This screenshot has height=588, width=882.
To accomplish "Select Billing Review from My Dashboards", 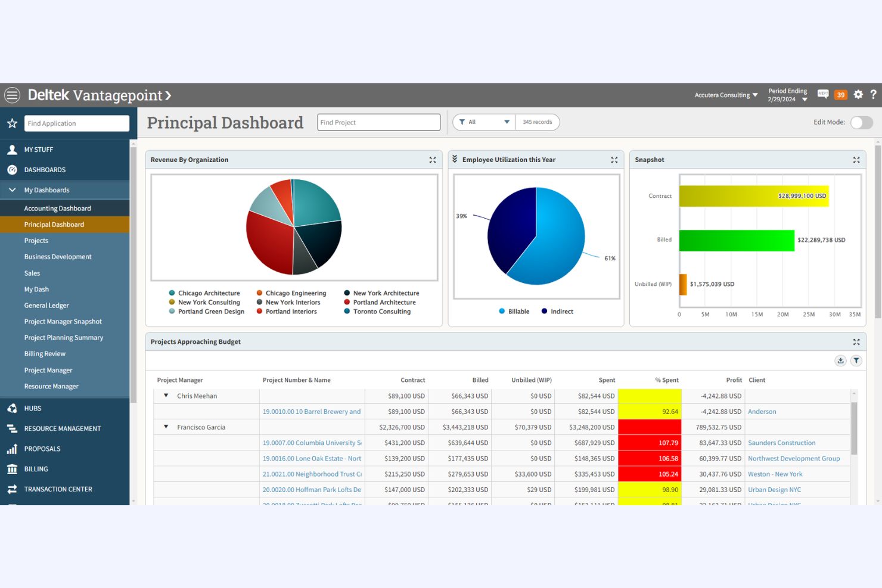I will [x=45, y=353].
